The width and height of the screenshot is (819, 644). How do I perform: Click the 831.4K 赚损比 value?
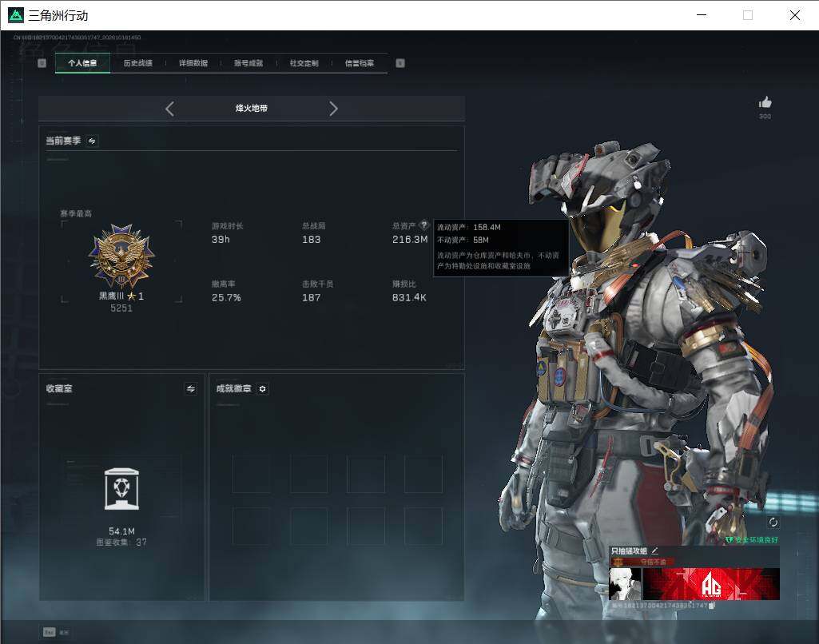tap(409, 298)
